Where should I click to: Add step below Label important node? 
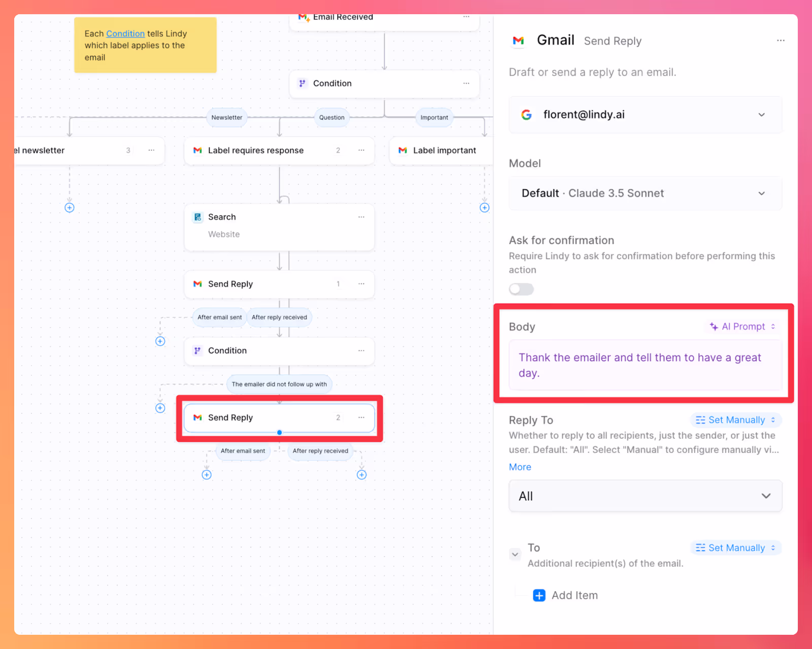pos(485,208)
